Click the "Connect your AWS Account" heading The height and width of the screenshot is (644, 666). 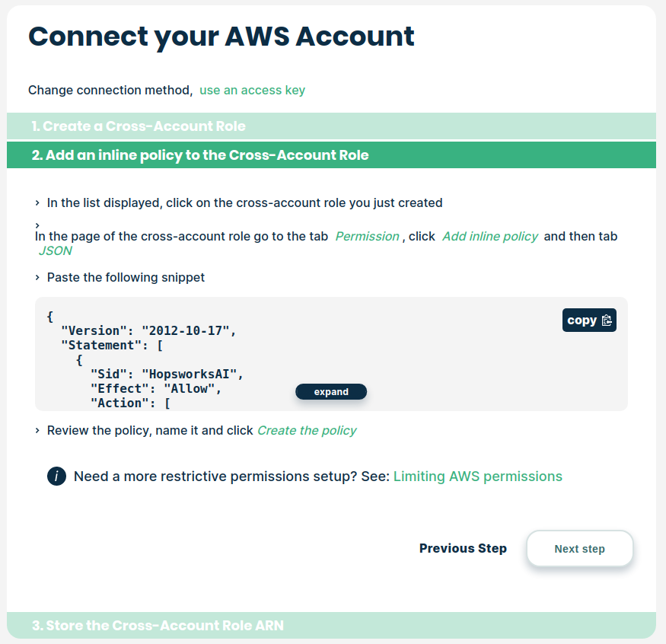221,37
